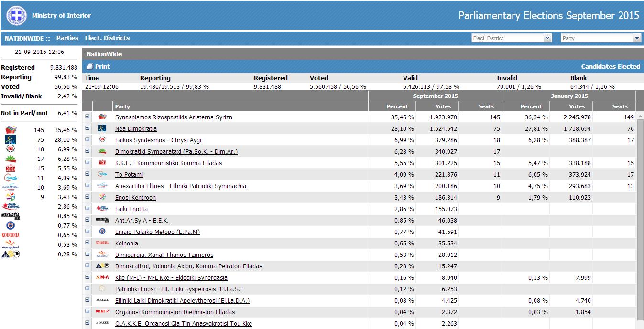The height and width of the screenshot is (329, 644).
Task: Click the Chrysi Avgi logo in sidebar
Action: click(11, 149)
